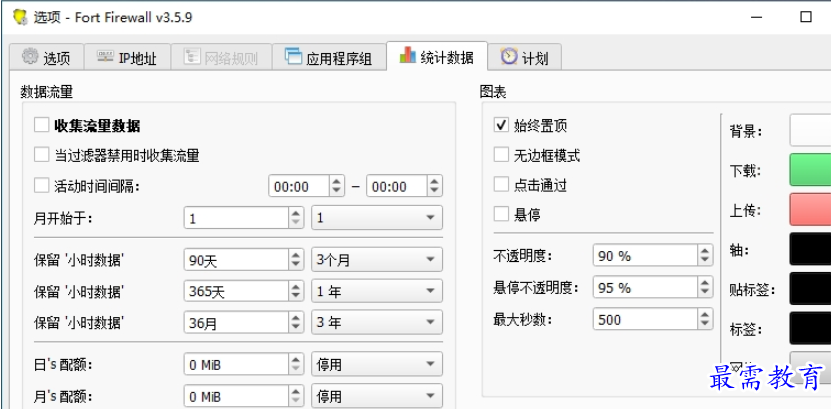This screenshot has width=831, height=409.
Task: Click the disabled 网络规则 tab icon
Action: 190,58
